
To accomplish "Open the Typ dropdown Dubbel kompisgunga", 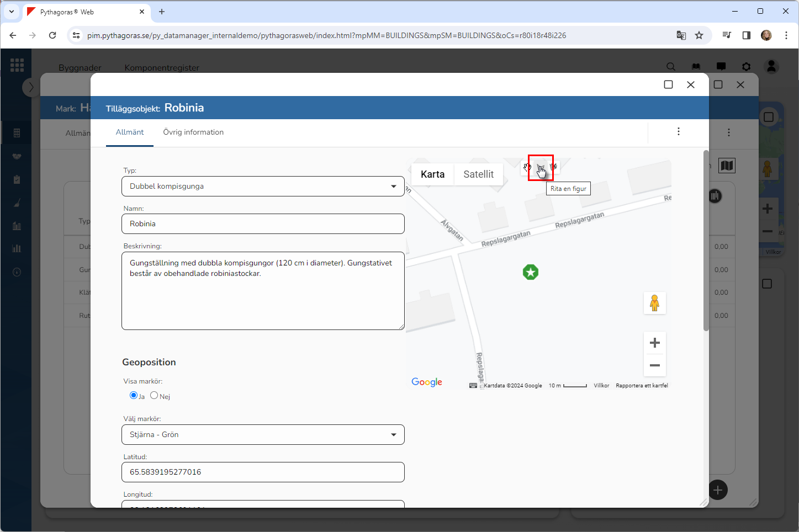I will tap(263, 187).
